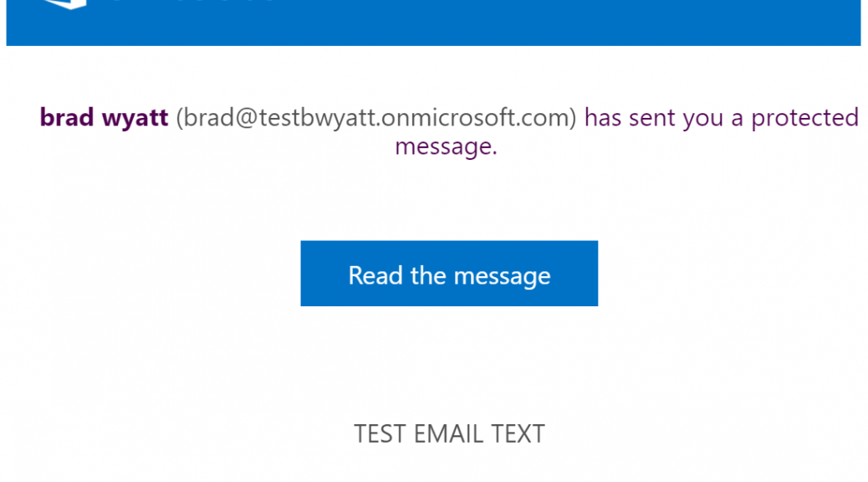Screen dimensions: 868x482
Task: Click the 'Read the message' button
Action: 449,273
